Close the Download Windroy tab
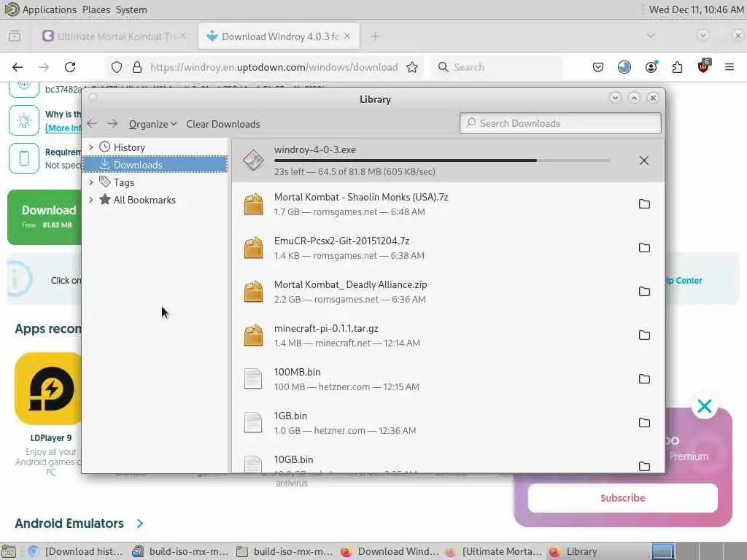The width and height of the screenshot is (747, 560). [x=347, y=36]
